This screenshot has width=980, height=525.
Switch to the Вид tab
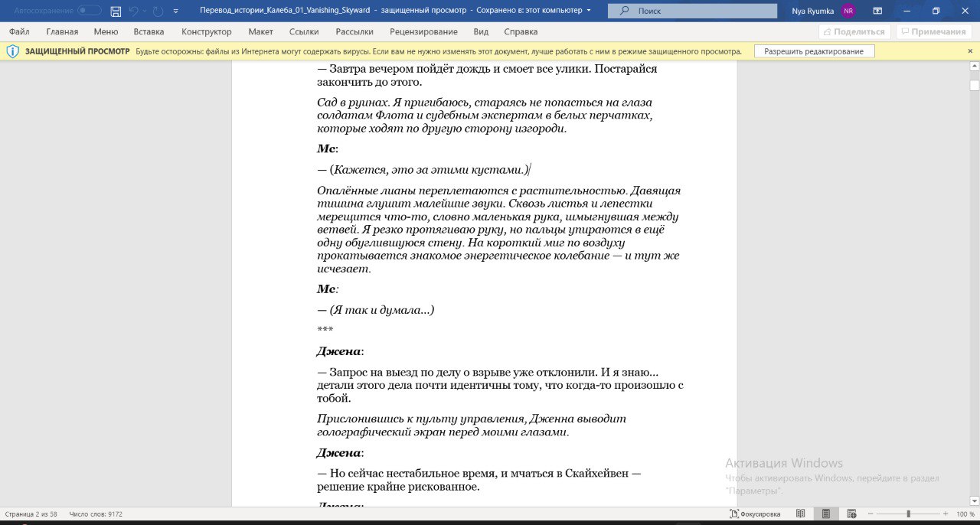point(481,31)
